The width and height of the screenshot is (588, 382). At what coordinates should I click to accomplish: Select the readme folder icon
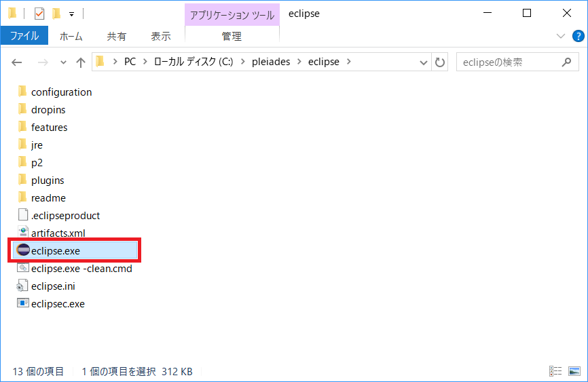click(23, 197)
